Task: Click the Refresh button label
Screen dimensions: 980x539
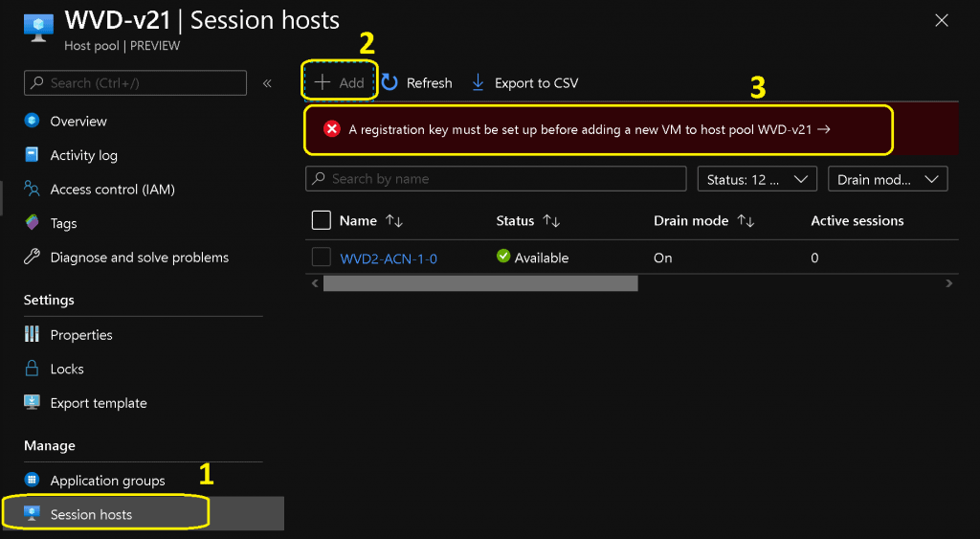Action: (x=429, y=83)
